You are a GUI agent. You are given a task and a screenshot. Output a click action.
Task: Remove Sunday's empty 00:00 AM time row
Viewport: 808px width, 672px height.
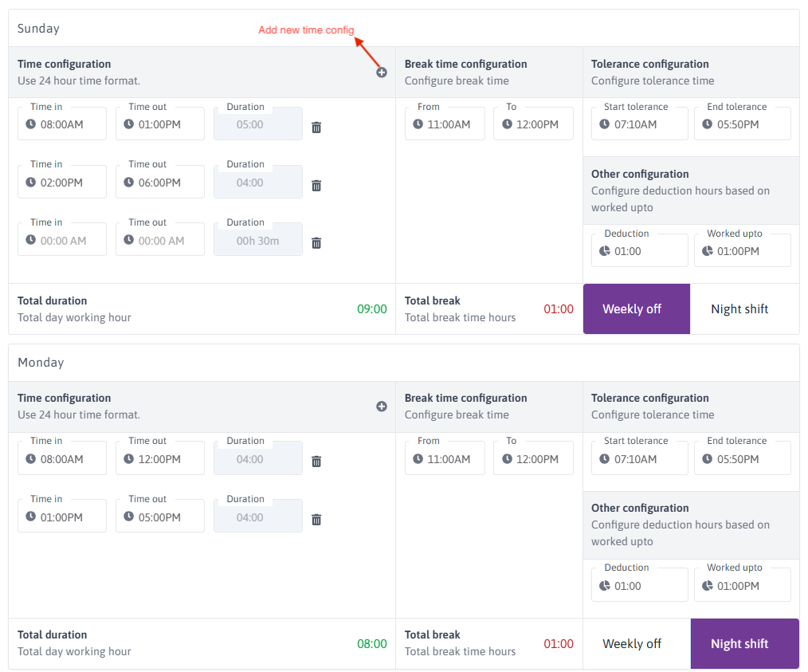[x=316, y=243]
